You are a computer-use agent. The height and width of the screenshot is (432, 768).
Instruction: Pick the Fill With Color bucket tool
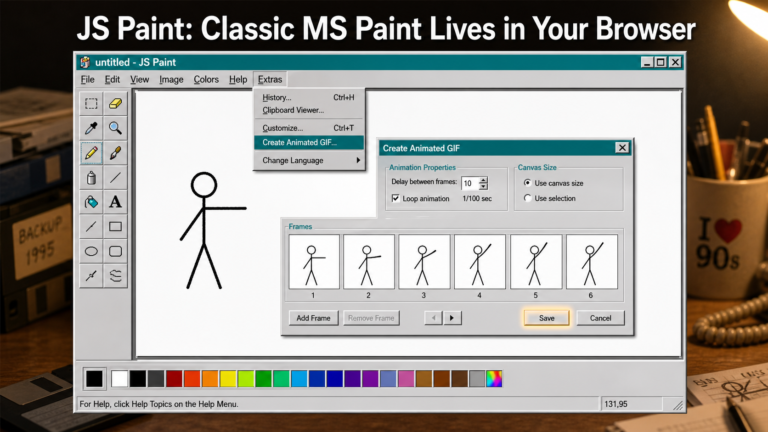(91, 202)
